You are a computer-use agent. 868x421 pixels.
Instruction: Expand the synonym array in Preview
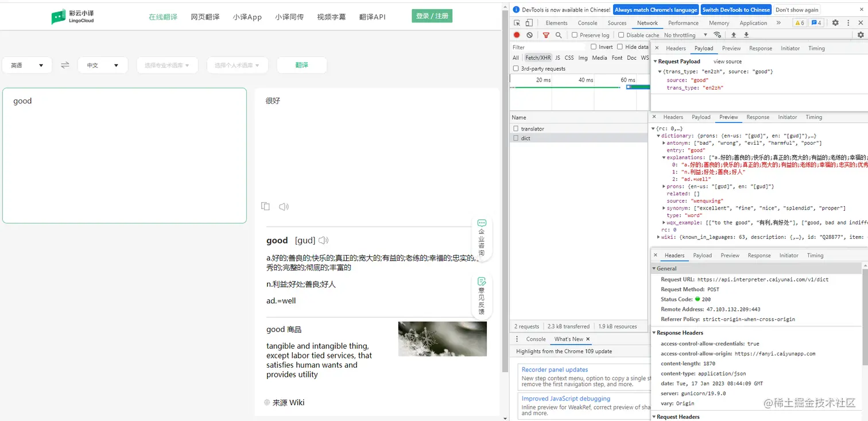pyautogui.click(x=664, y=208)
